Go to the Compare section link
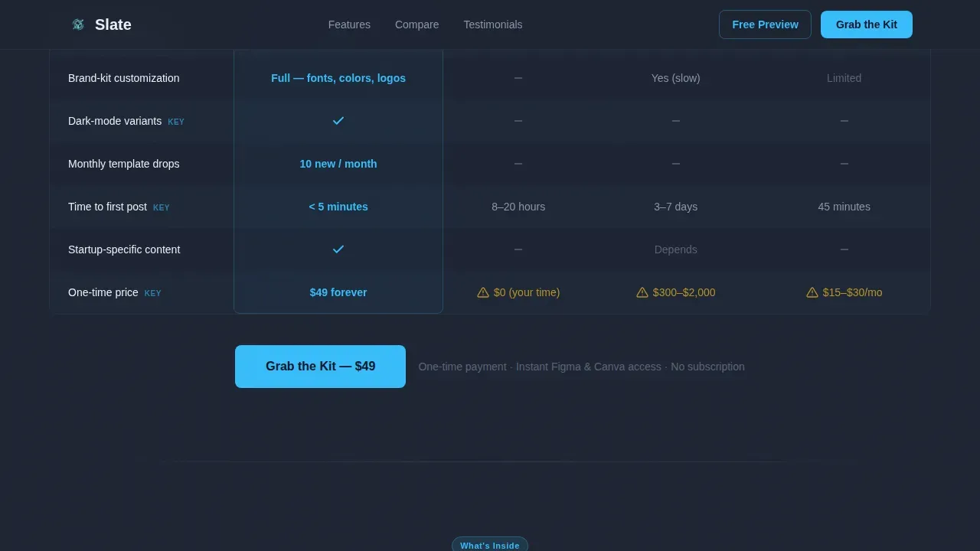 pyautogui.click(x=416, y=24)
